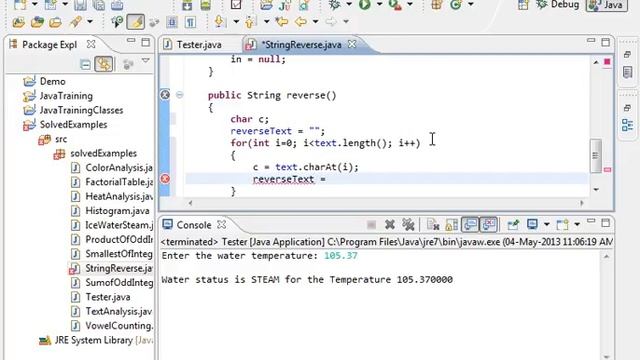Select the Java perspective button
Viewport: 640px width, 360px height.
click(x=607, y=5)
